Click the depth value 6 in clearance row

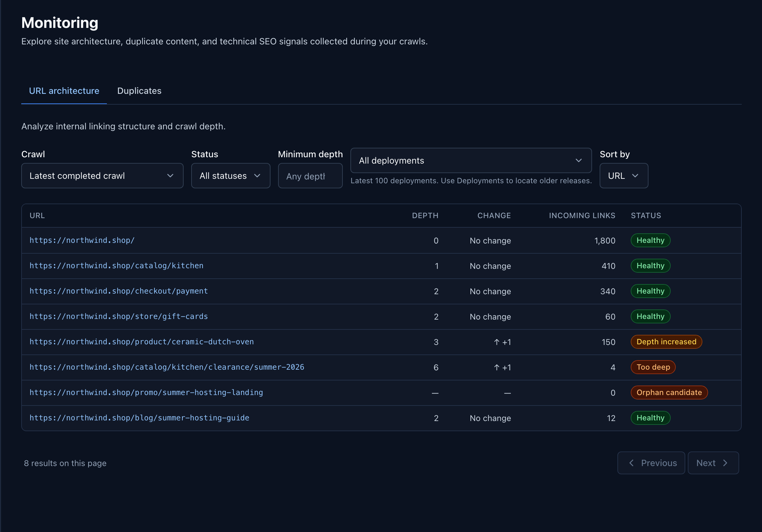[x=436, y=367]
